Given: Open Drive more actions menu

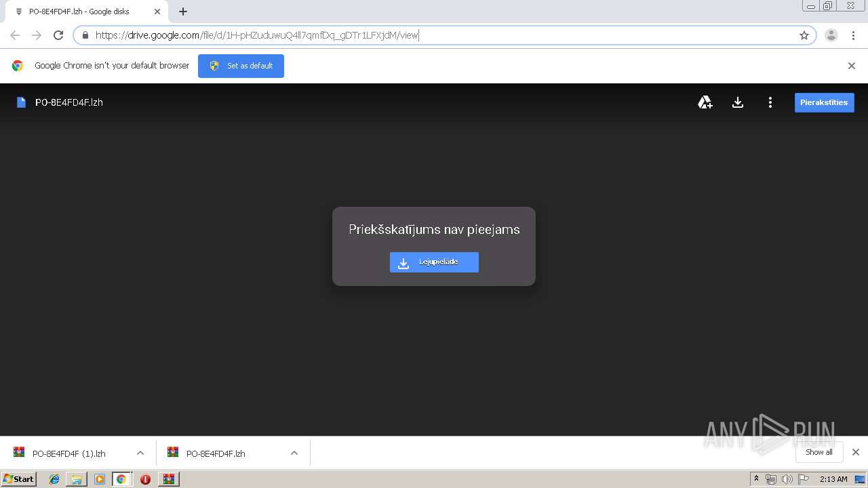Looking at the screenshot, I should click(x=770, y=102).
